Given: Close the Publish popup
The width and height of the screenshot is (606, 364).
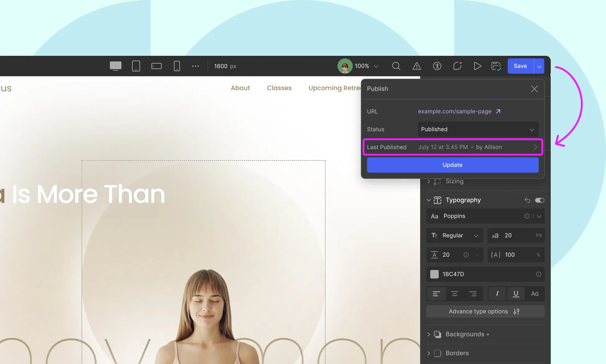Looking at the screenshot, I should point(534,89).
